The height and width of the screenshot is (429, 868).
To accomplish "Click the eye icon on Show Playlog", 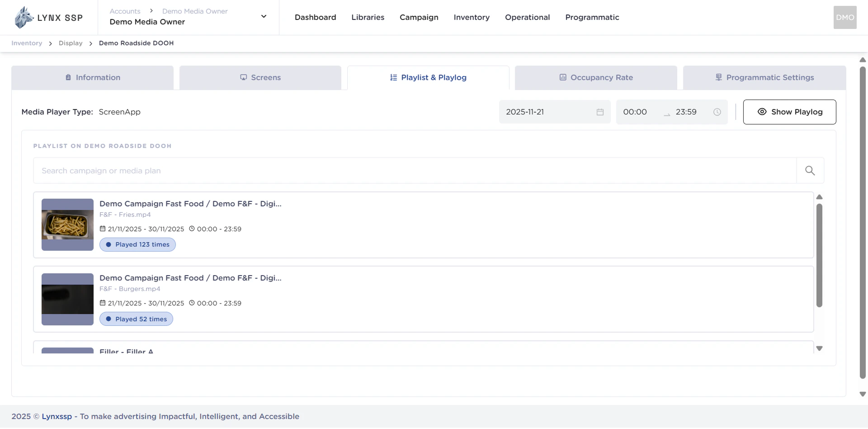I will click(762, 112).
